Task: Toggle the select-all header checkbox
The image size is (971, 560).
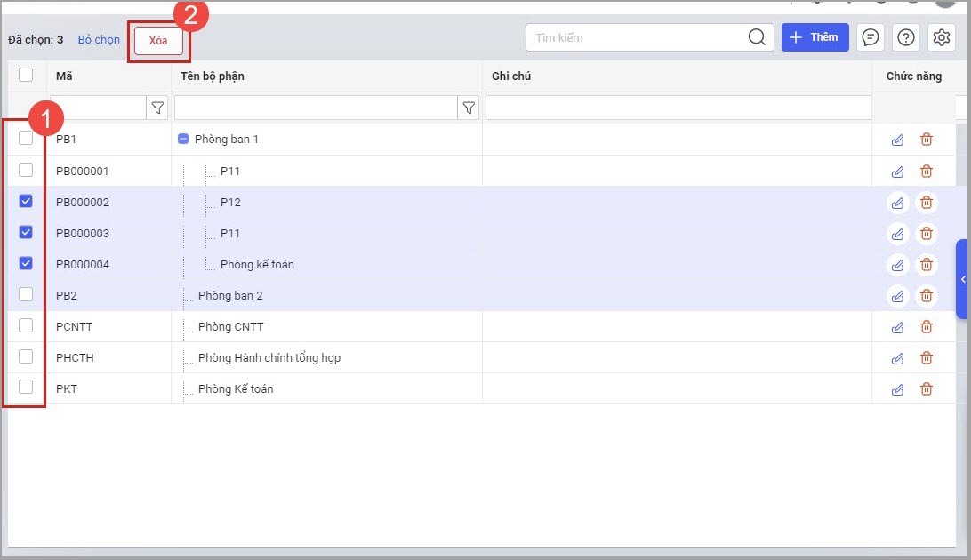Action: [26, 76]
